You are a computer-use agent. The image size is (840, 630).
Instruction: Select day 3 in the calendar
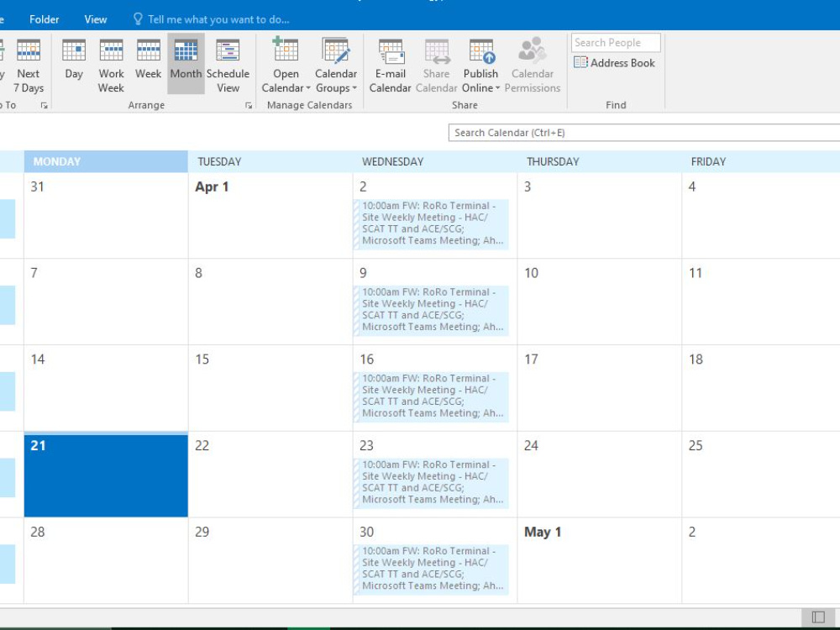600,215
